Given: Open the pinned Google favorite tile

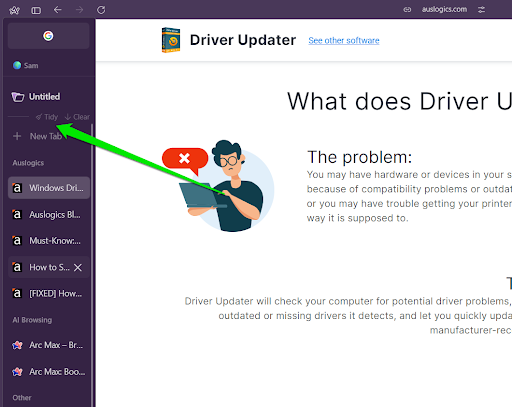Looking at the screenshot, I should click(x=48, y=36).
